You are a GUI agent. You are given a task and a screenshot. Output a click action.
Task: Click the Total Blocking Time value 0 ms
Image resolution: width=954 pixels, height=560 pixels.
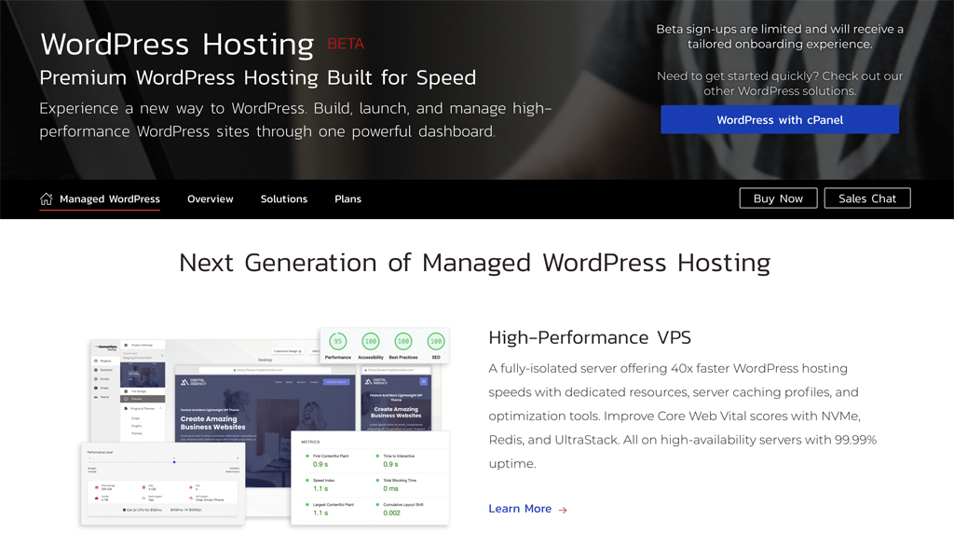[390, 489]
